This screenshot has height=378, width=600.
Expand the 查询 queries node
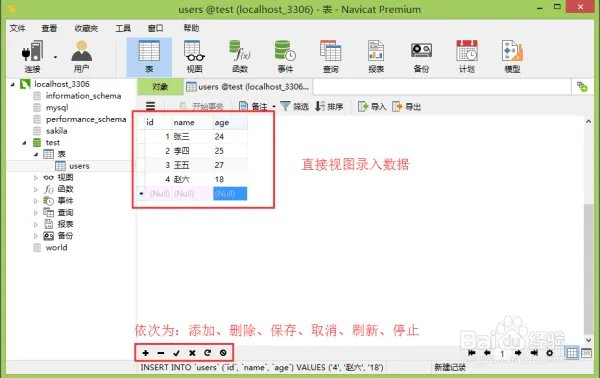pos(36,213)
